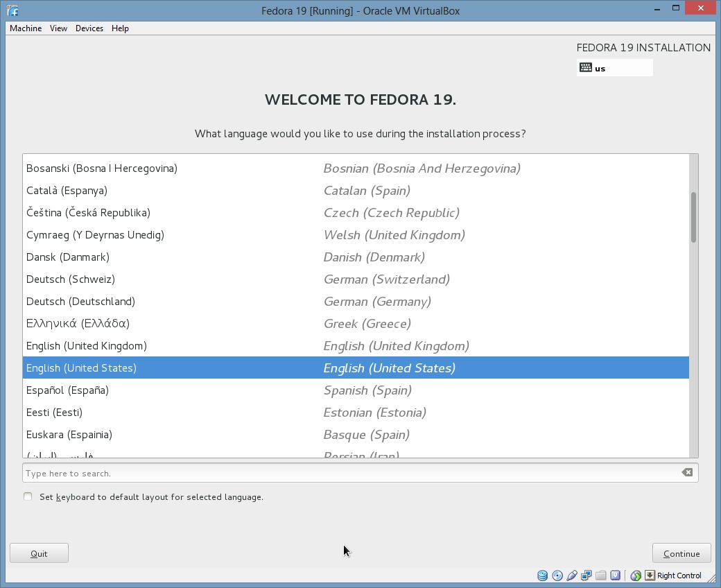
Task: Click italic 'Bosnian (Bosnia And Herzegovina)' label
Action: (422, 168)
